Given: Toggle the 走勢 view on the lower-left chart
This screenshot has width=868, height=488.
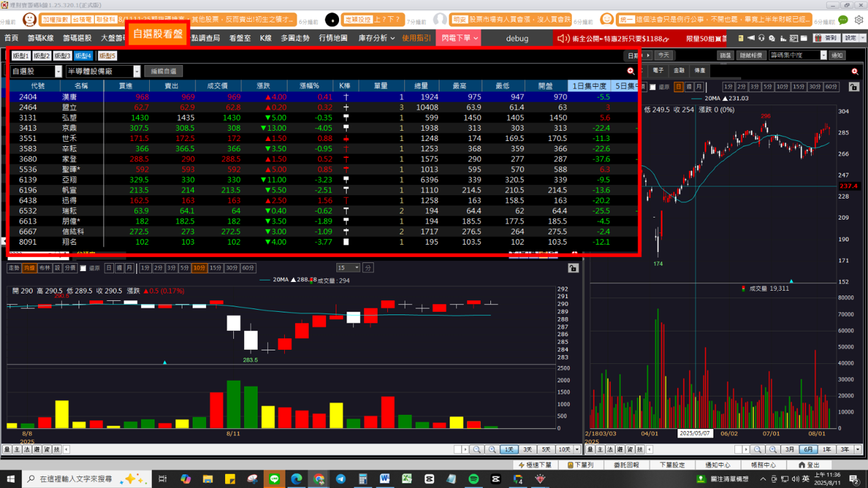Looking at the screenshot, I should point(14,268).
